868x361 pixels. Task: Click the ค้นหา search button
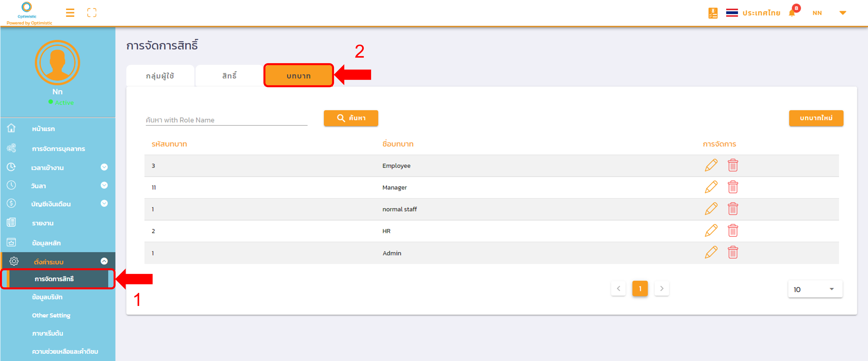coord(351,118)
